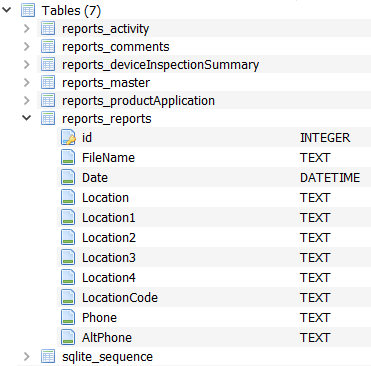Select the Location3 column name
Image resolution: width=371 pixels, height=366 pixels.
pos(109,257)
